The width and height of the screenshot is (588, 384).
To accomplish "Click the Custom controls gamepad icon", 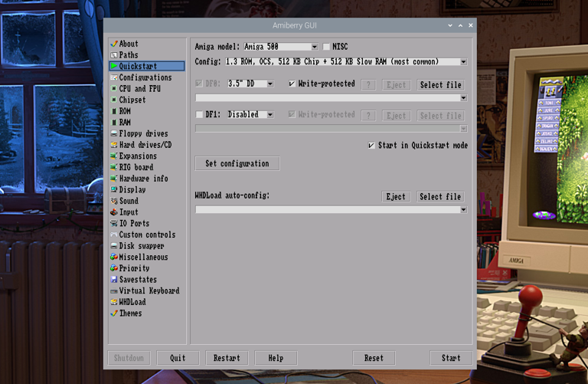I will point(114,235).
